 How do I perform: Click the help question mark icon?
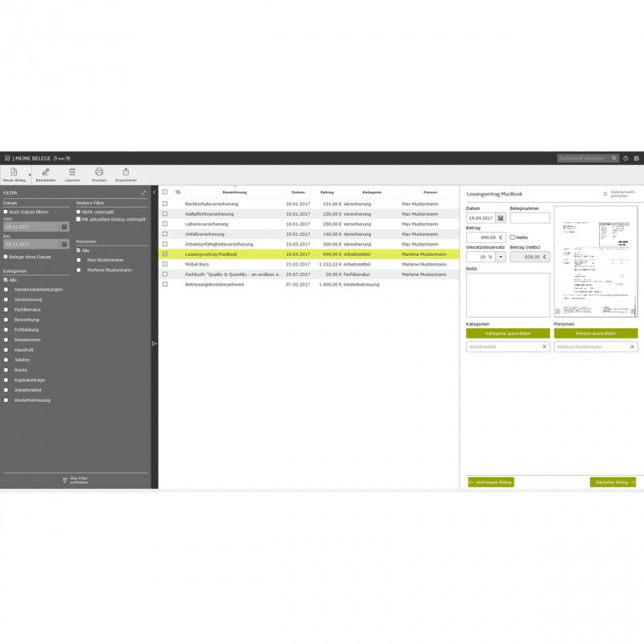click(625, 159)
